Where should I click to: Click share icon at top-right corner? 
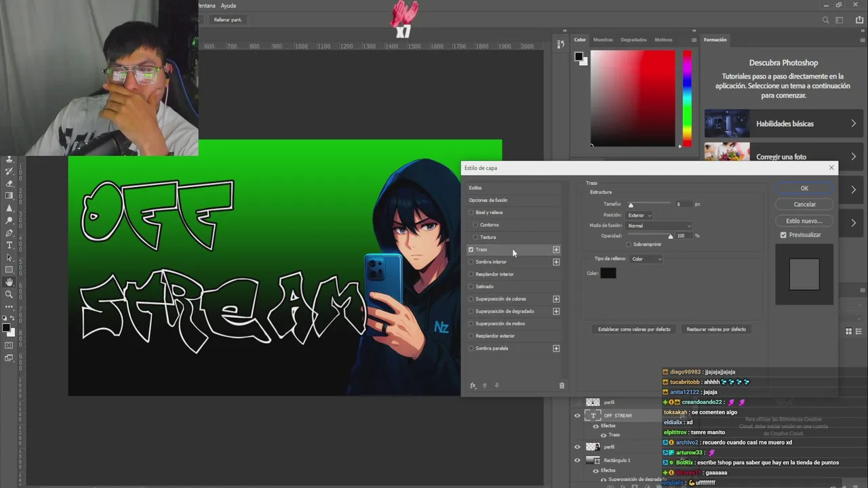click(x=859, y=20)
